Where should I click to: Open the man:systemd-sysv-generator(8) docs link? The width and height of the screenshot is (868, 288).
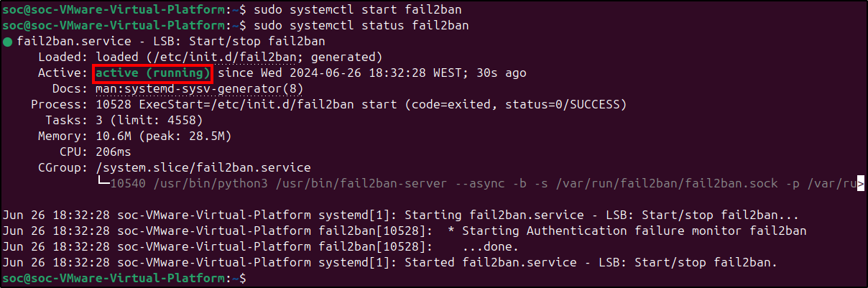click(199, 89)
